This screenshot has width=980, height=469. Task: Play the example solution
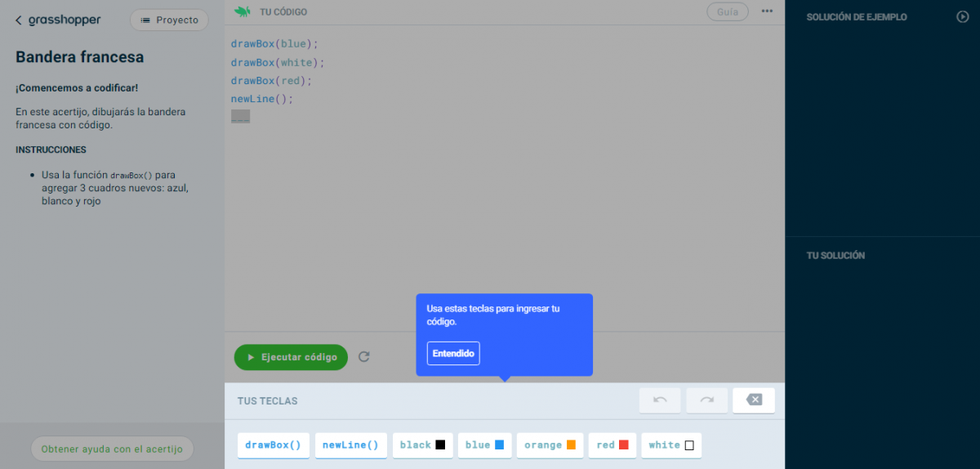coord(962,16)
